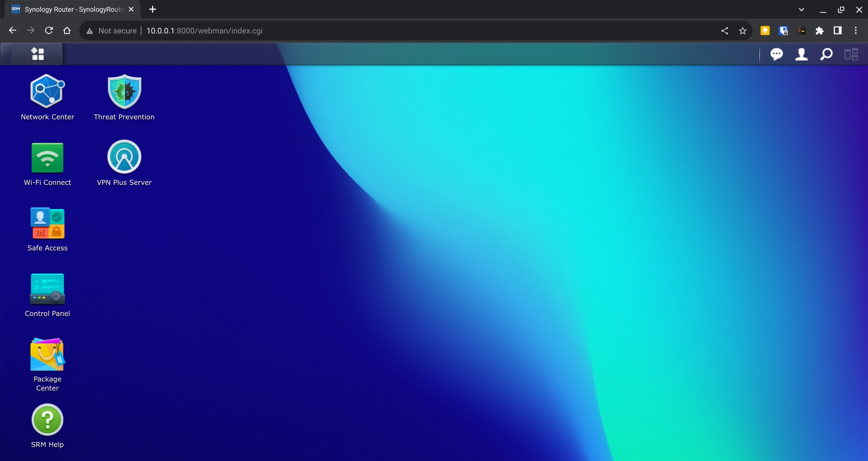This screenshot has height=461, width=868.
Task: Go back in browser
Action: pyautogui.click(x=13, y=30)
